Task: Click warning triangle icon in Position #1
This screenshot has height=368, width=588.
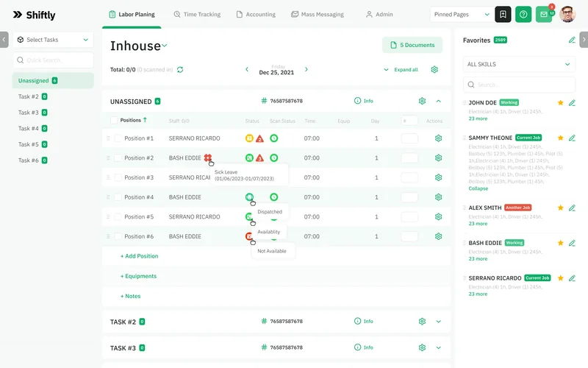Action: click(260, 138)
